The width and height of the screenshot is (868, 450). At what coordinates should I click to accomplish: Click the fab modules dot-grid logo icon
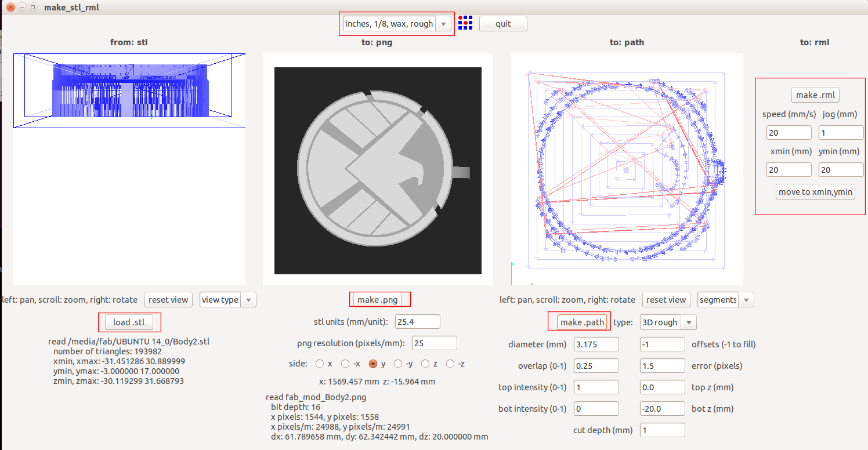click(x=465, y=23)
